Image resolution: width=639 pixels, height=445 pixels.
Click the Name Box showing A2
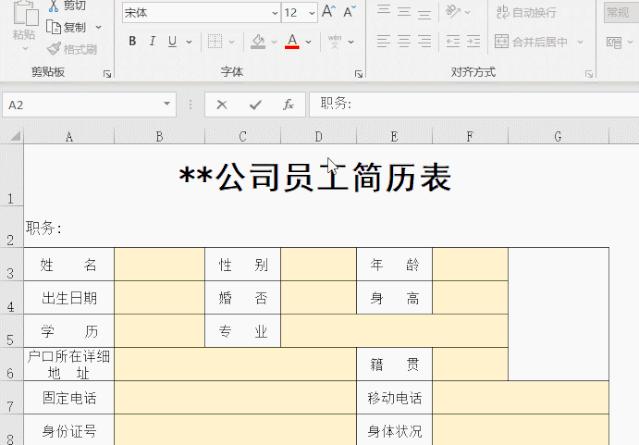coord(82,105)
